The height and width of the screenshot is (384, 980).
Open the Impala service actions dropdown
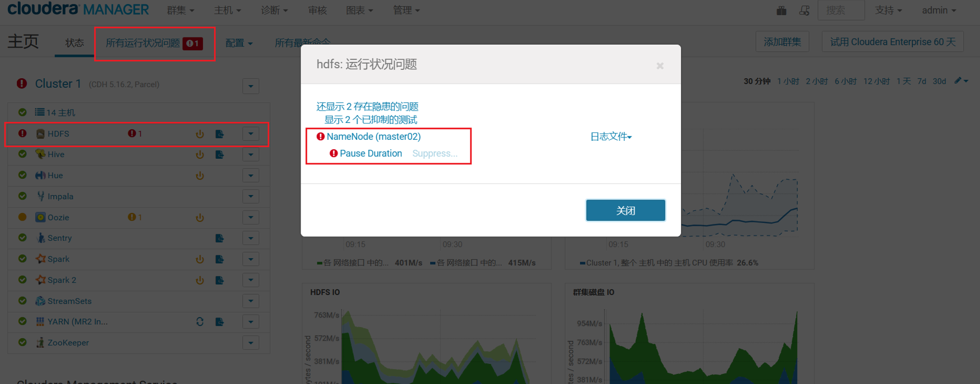(250, 196)
